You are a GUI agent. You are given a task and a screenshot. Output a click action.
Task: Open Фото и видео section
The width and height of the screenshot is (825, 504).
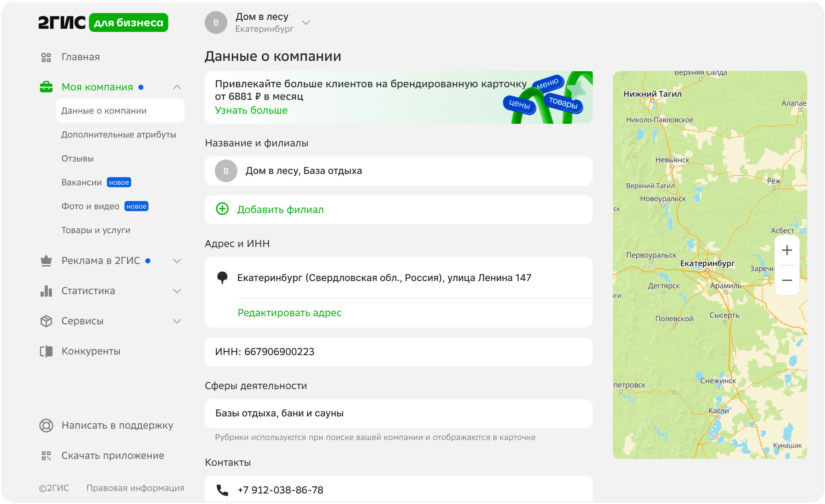pos(90,206)
